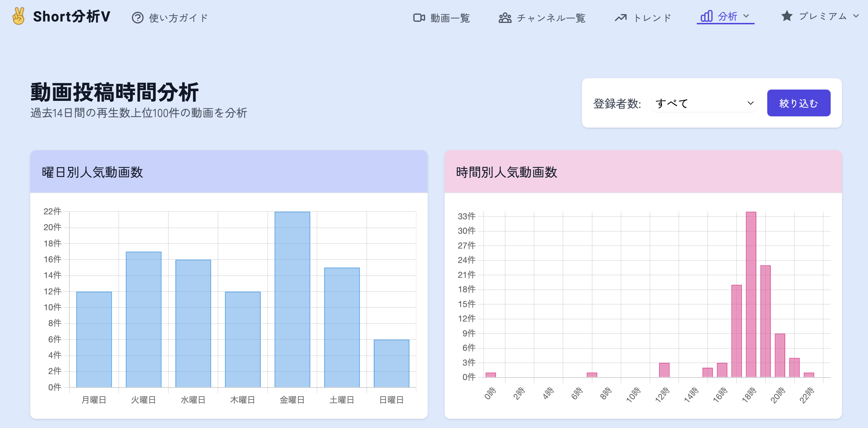Screen dimensions: 868x428
Task: Click the 月曜日 bar in weekday chart
Action: [x=94, y=340]
